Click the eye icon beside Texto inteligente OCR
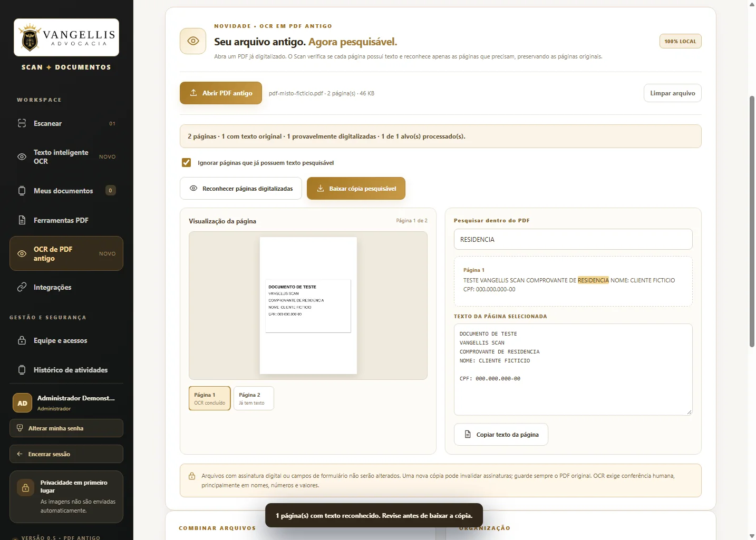This screenshot has width=756, height=540. point(22,157)
